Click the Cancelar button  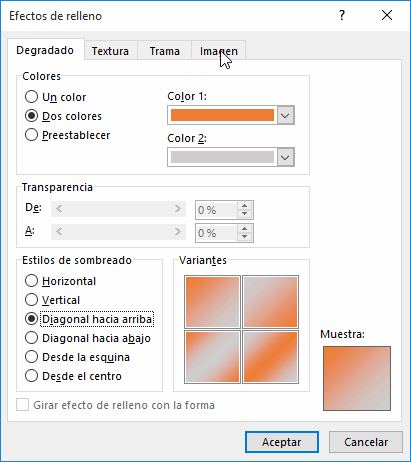[x=366, y=442]
